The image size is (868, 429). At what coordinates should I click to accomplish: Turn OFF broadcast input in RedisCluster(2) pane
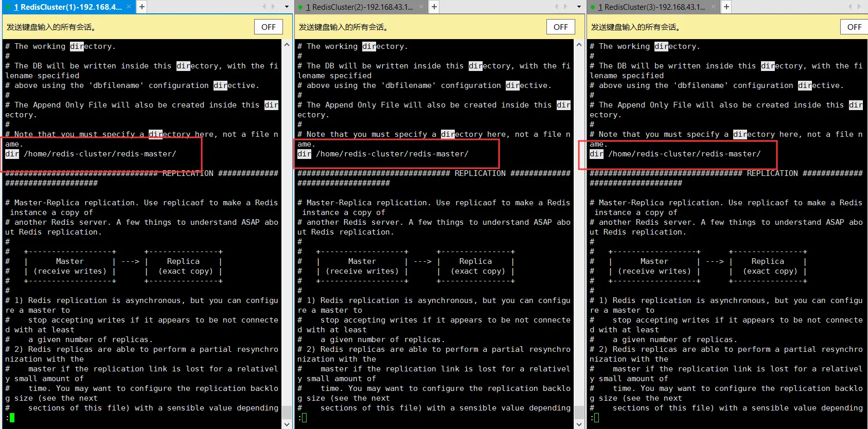tap(561, 27)
